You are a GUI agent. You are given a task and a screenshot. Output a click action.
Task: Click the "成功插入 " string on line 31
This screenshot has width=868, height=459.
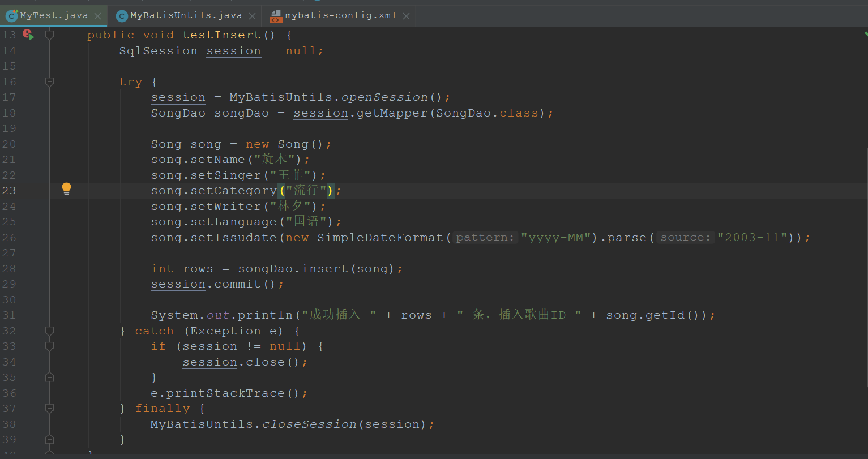[x=339, y=315]
